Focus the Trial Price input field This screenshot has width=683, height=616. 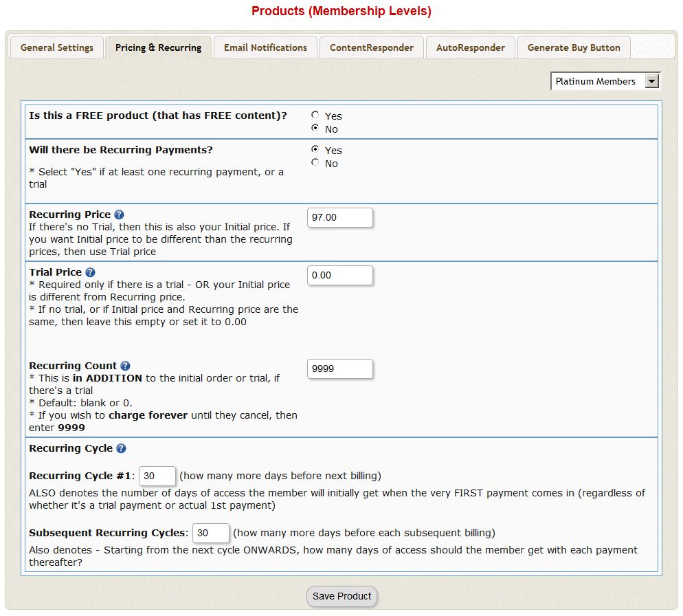pos(339,276)
